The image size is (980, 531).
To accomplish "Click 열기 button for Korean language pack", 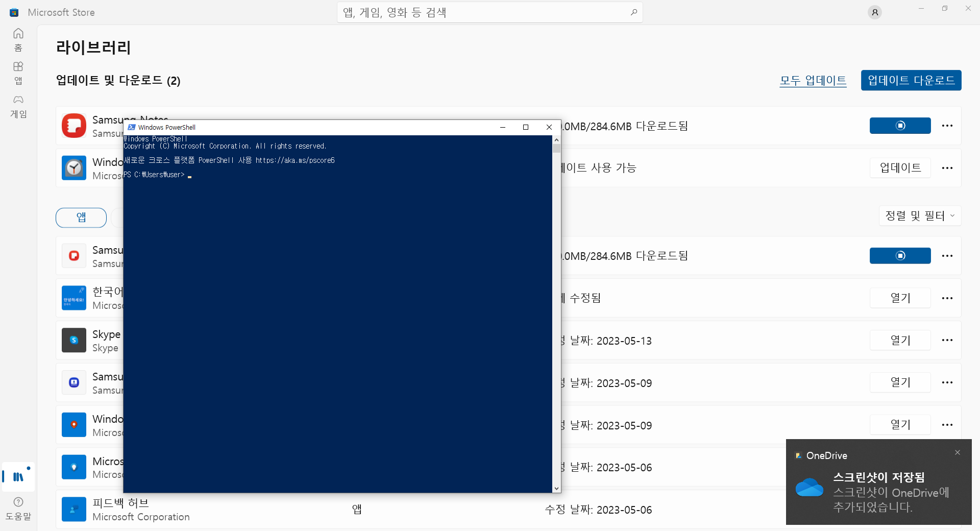I will coord(900,298).
